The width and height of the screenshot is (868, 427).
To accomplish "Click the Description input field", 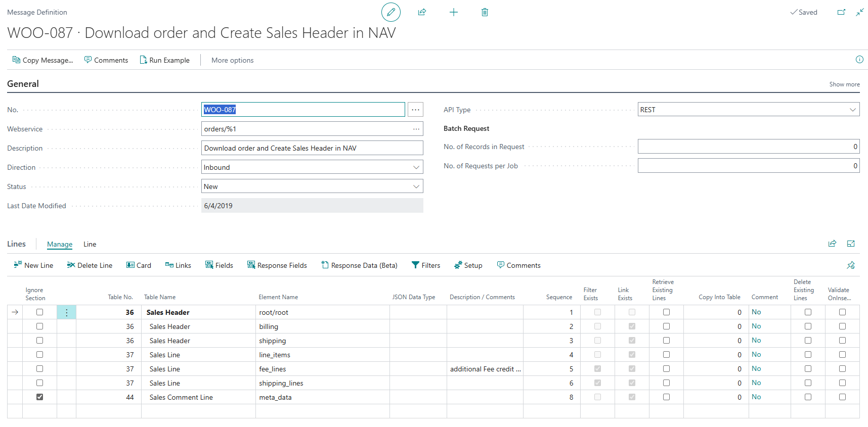I will point(312,148).
